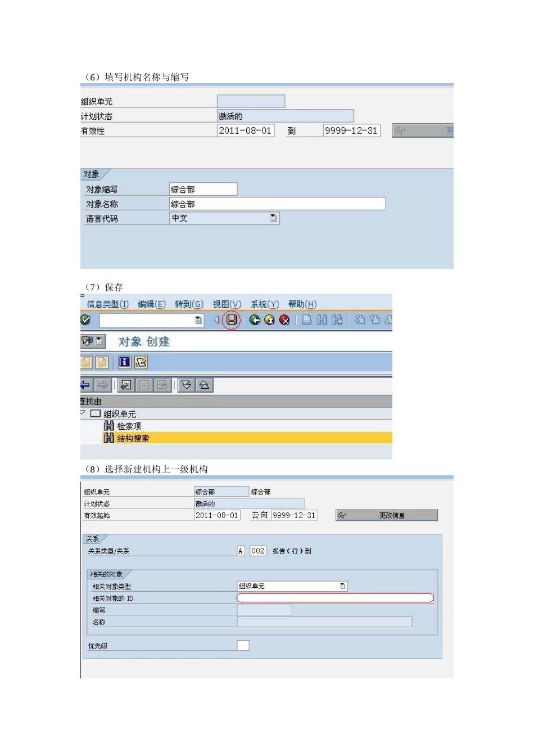Click the First Page icon

tap(360, 320)
